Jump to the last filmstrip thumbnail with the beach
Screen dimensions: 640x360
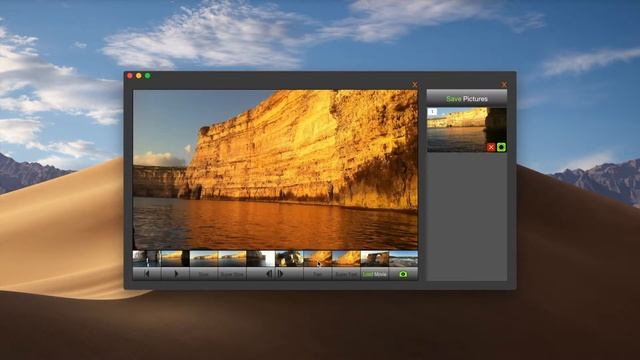pyautogui.click(x=403, y=259)
